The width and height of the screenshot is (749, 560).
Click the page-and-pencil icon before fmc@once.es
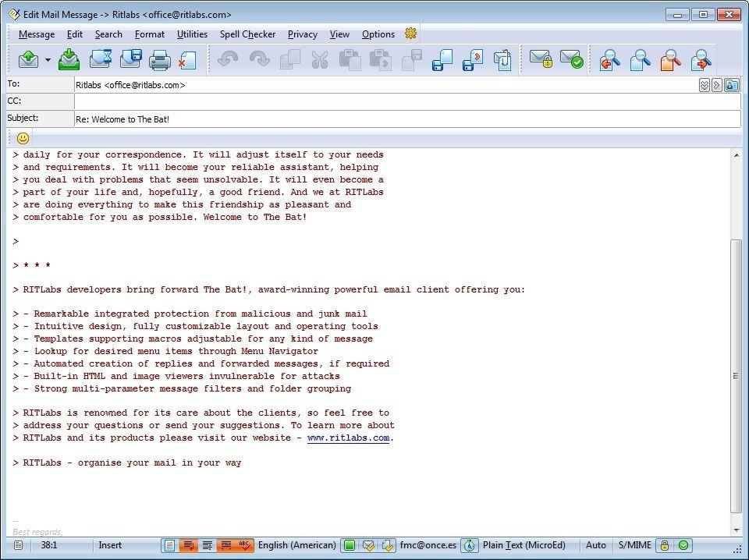coord(388,545)
